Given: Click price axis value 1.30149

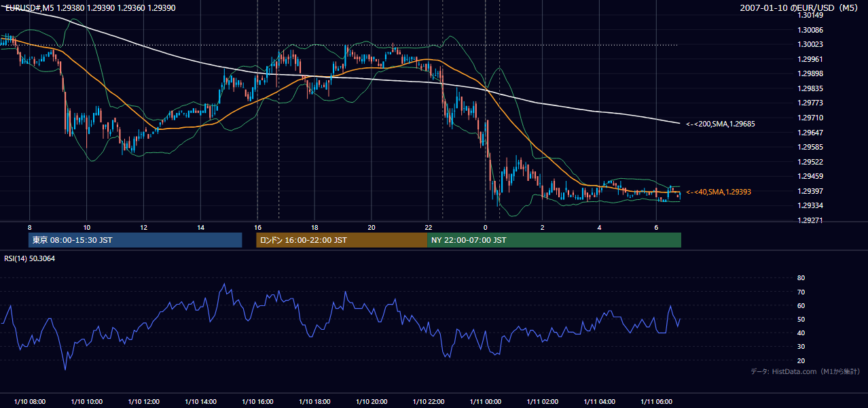Looking at the screenshot, I should point(812,15).
